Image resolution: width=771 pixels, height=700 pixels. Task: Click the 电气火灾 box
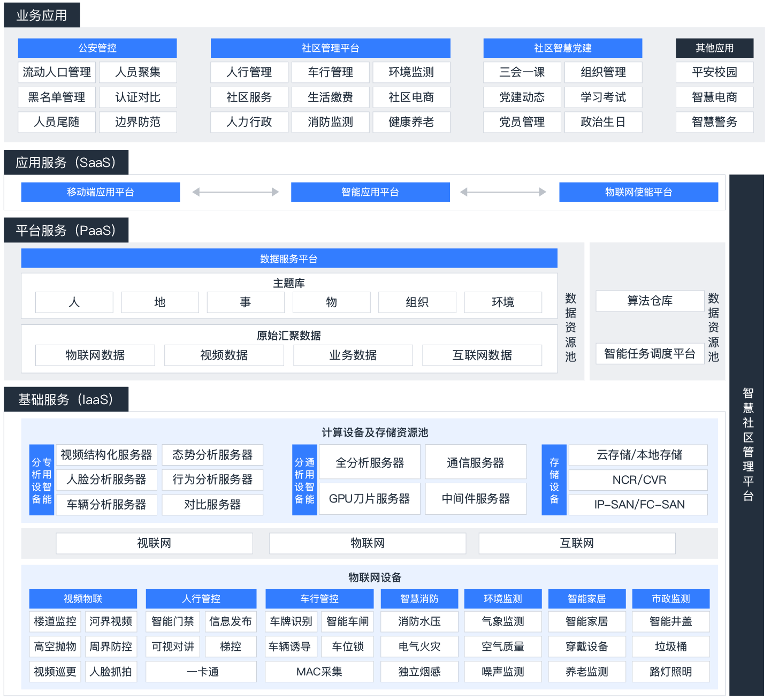point(419,646)
